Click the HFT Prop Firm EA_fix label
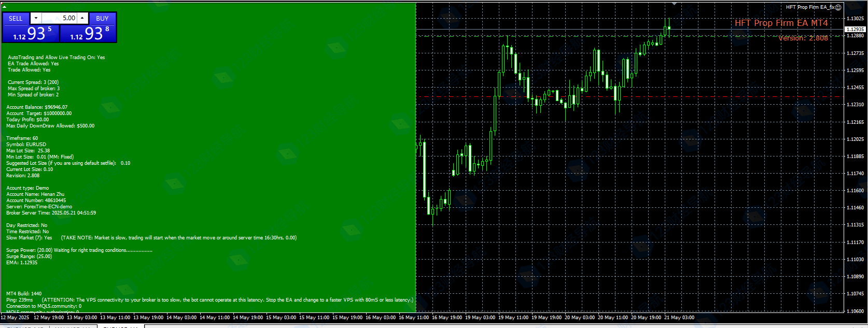This screenshot has height=328, width=868. (810, 7)
